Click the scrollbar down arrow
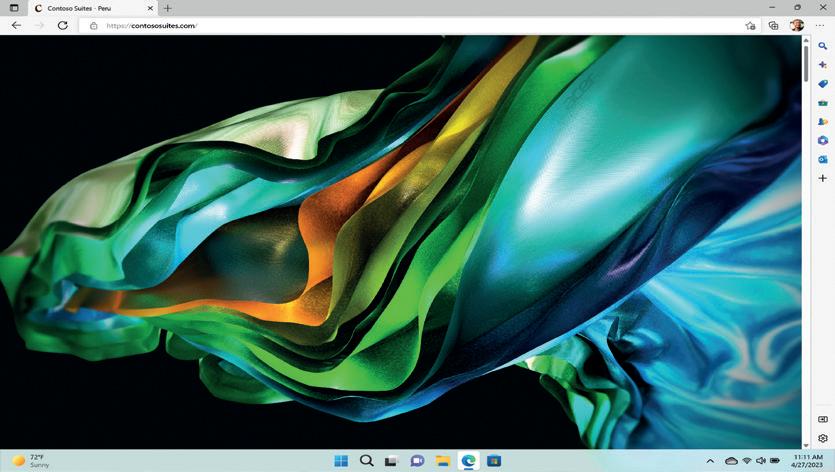 [x=806, y=445]
